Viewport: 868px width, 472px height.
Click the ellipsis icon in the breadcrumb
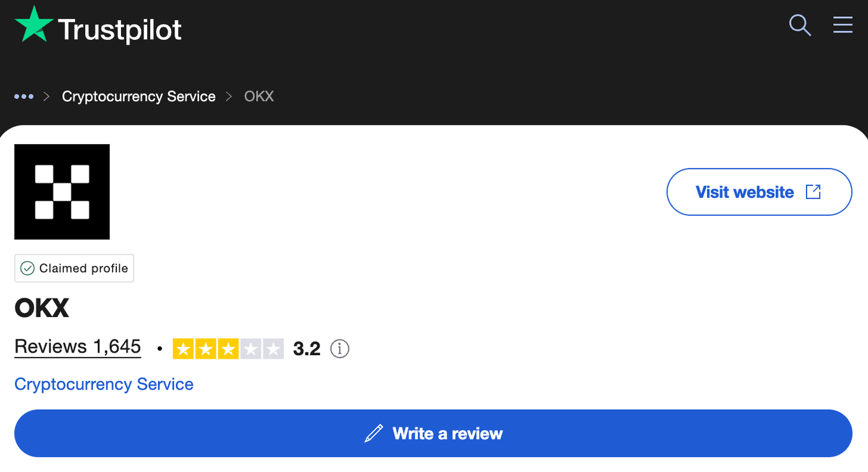pos(24,96)
